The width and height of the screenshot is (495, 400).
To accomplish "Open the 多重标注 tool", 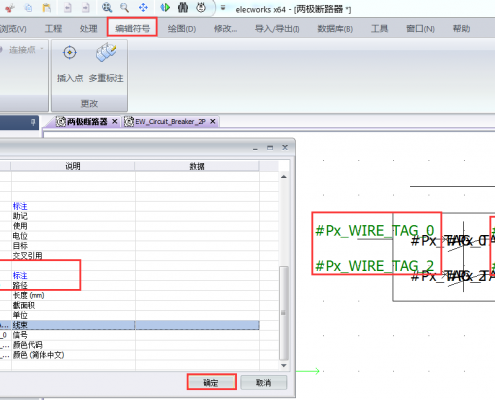I will tap(106, 63).
